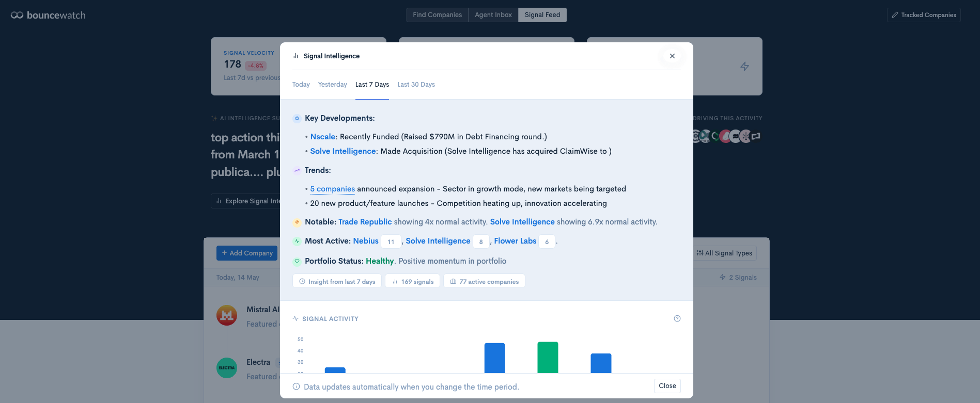Click the Trends arrow icon

tap(297, 170)
